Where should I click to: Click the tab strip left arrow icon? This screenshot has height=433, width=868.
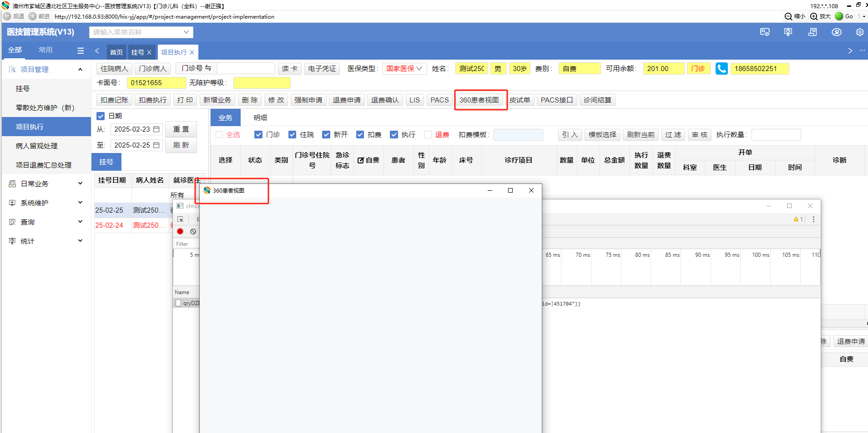pyautogui.click(x=97, y=51)
